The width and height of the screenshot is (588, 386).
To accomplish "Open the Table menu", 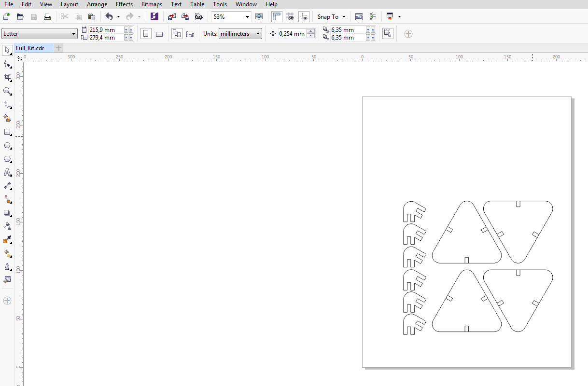I will tap(197, 4).
